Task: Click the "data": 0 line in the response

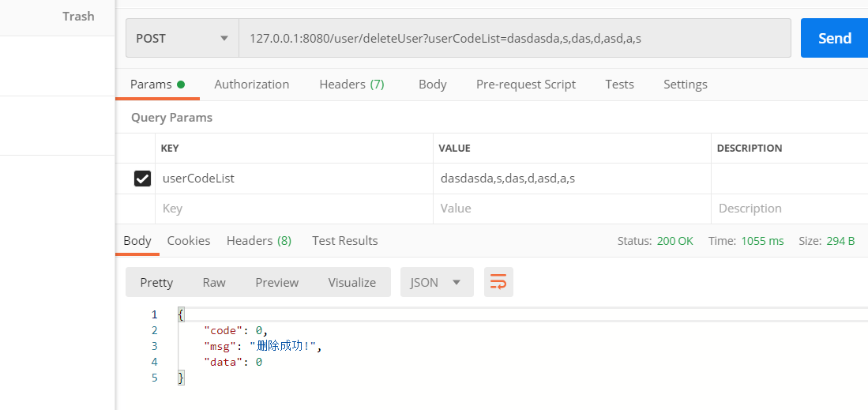Action: tap(232, 363)
